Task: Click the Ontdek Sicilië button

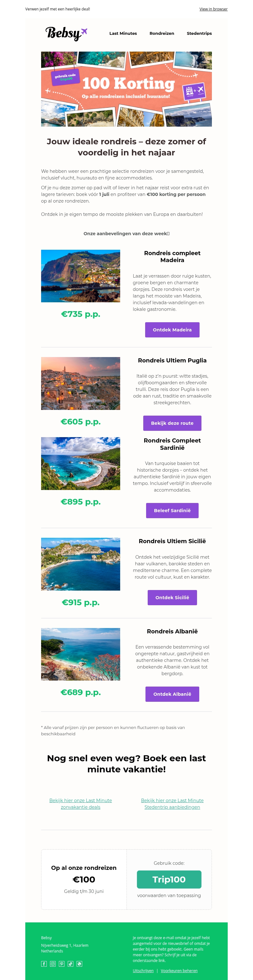Action: (172, 597)
